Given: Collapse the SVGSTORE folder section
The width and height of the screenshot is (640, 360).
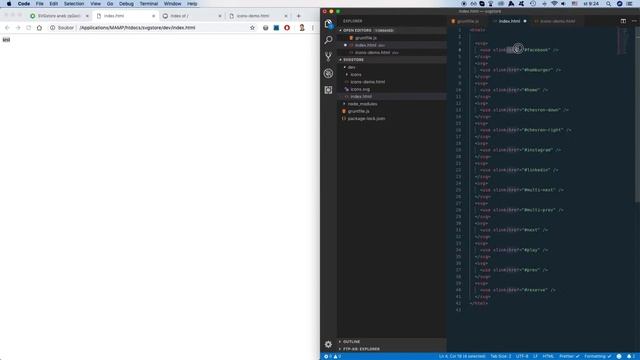Looking at the screenshot, I should (392, 60).
